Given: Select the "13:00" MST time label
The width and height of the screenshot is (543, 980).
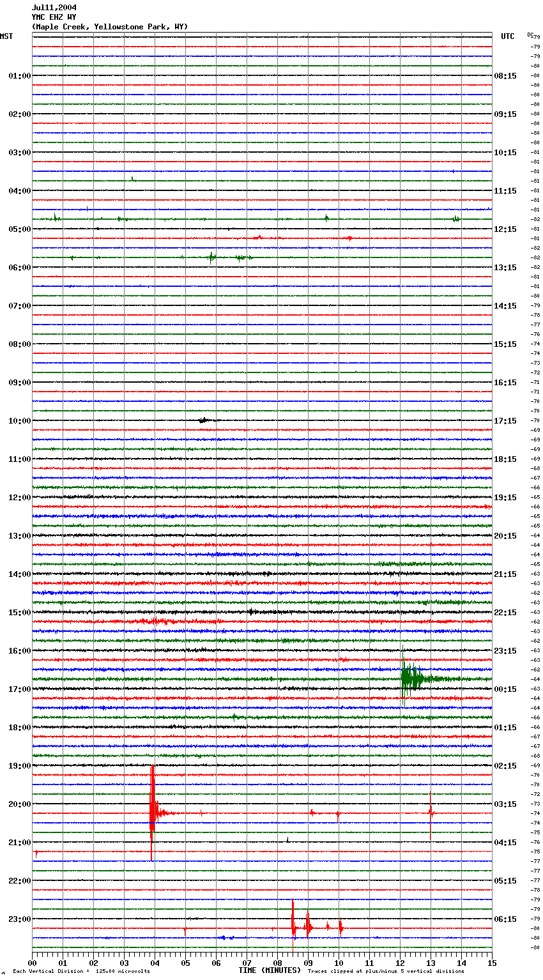Looking at the screenshot, I should point(20,536).
